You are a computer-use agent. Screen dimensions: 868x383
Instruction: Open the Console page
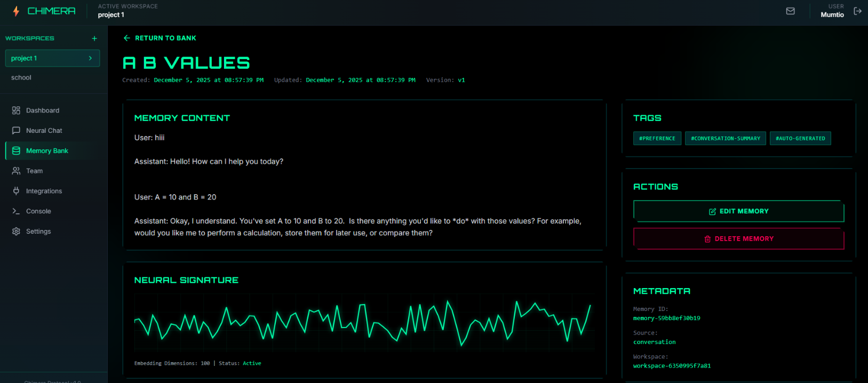point(53,211)
